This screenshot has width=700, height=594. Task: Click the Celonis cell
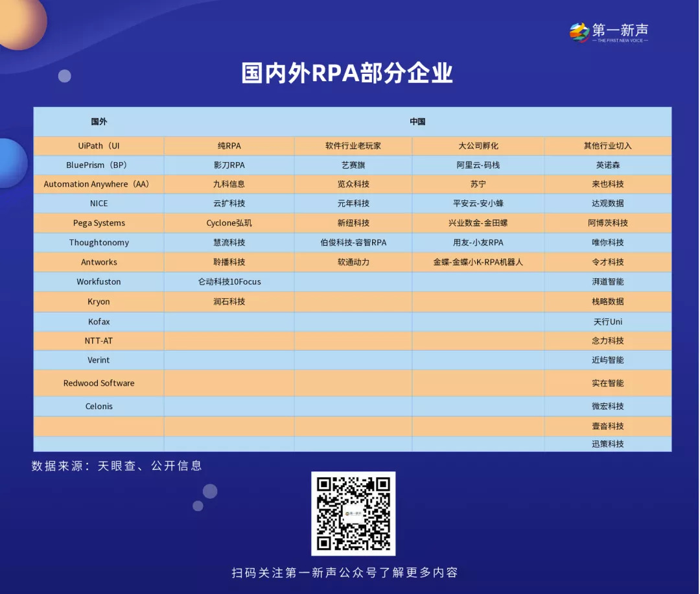click(99, 407)
